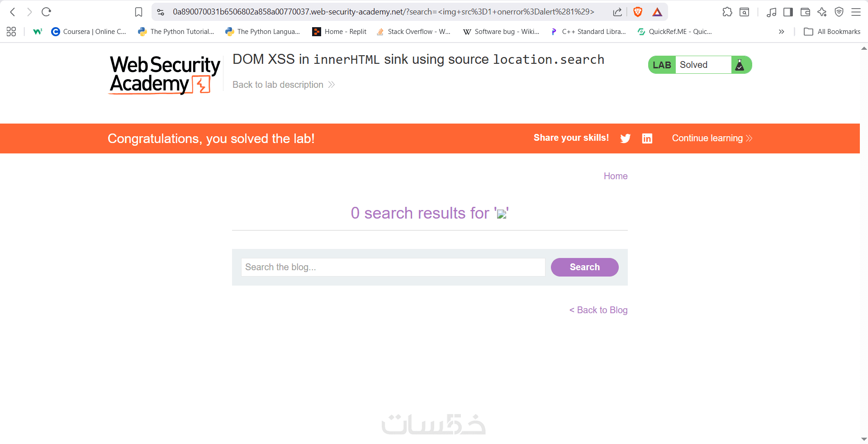Image resolution: width=868 pixels, height=444 pixels.
Task: Click the Brave Shields lion icon
Action: point(638,12)
